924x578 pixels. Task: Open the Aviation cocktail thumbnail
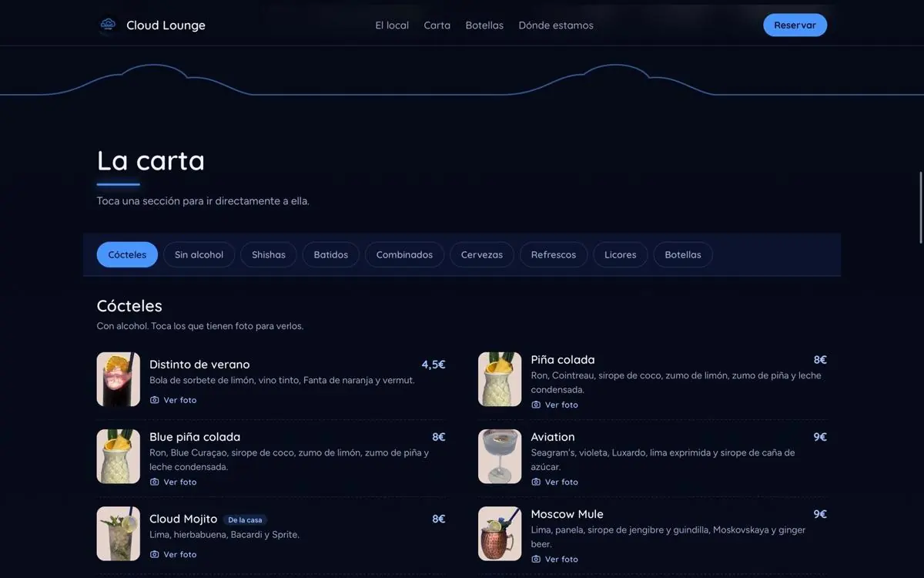point(500,456)
